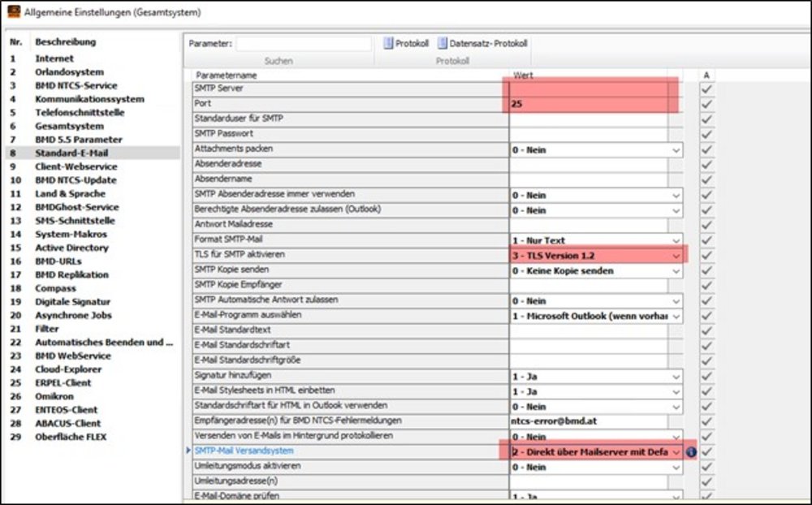Image resolution: width=812 pixels, height=505 pixels.
Task: Click the BMD application icon in title bar
Action: point(14,12)
